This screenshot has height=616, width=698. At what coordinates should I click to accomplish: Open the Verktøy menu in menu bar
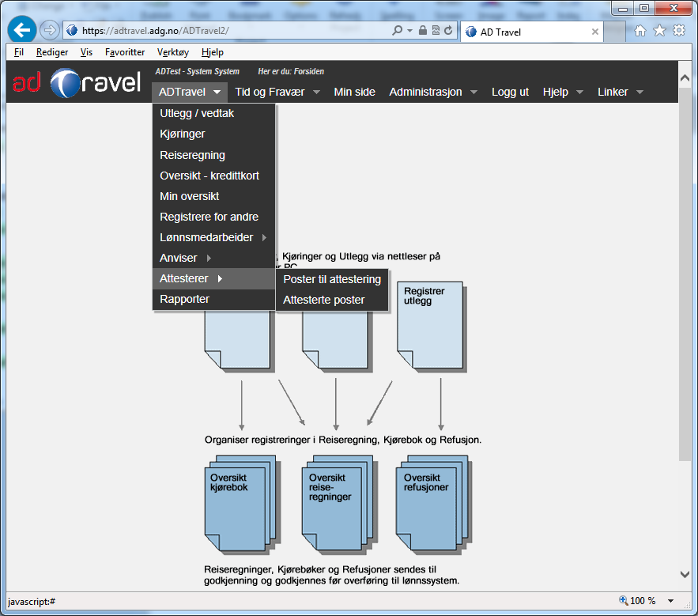click(172, 52)
